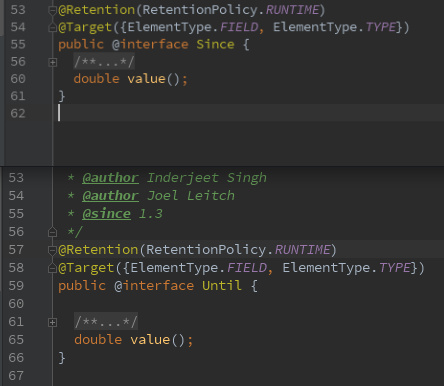
Task: Click 'FIELD' constant on line 58
Action: [247, 268]
